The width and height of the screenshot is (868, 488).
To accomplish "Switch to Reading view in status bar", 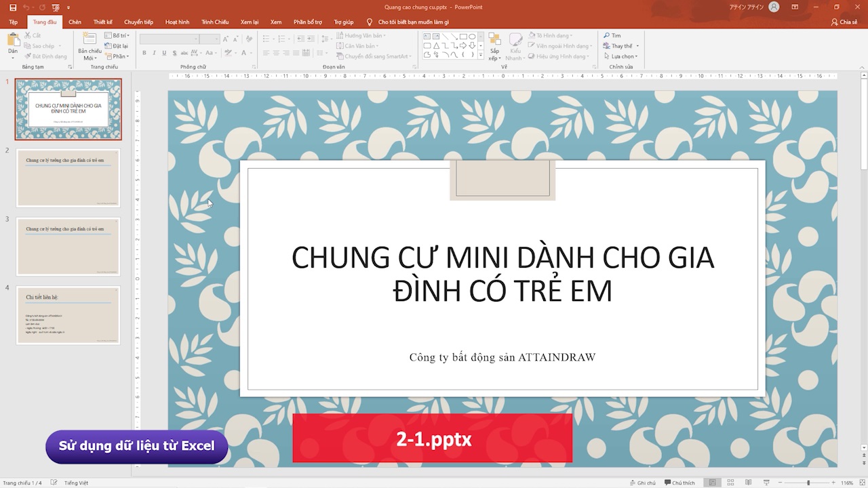I will (748, 483).
